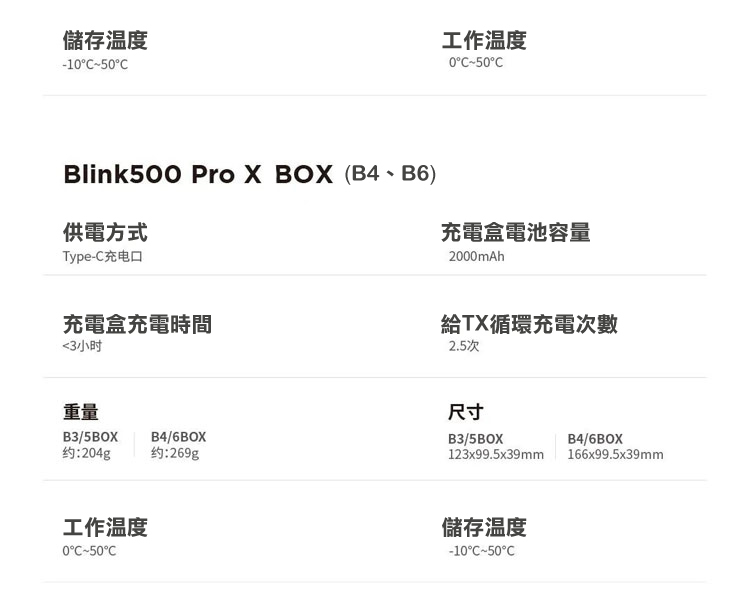
Task: Click the 給TX循環充電次數 heading
Action: click(529, 324)
